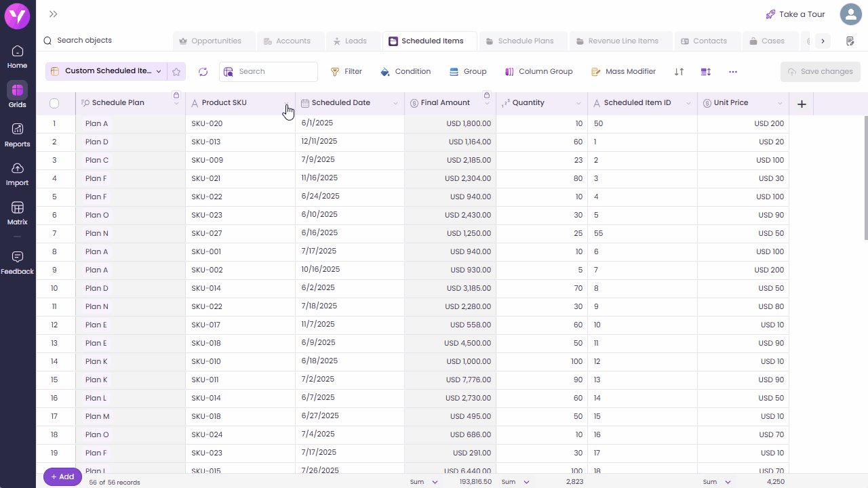Viewport: 868px width, 488px height.
Task: Open the sort order arrows icon
Action: (679, 71)
